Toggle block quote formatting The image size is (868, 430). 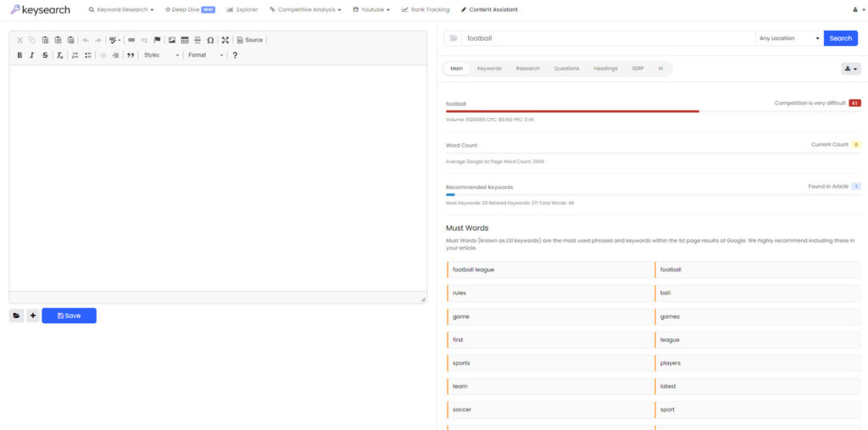tap(131, 55)
